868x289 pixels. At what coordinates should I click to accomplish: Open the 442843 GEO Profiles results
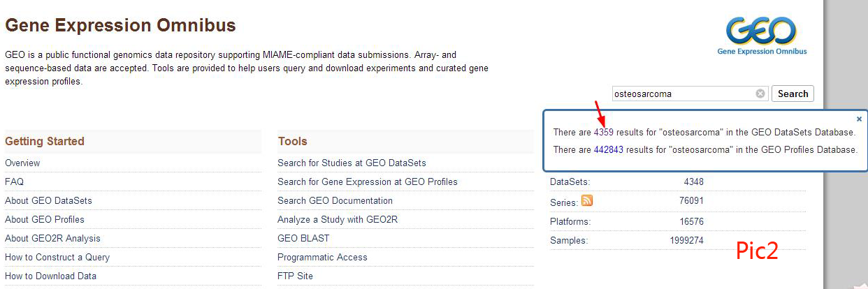[x=608, y=149]
